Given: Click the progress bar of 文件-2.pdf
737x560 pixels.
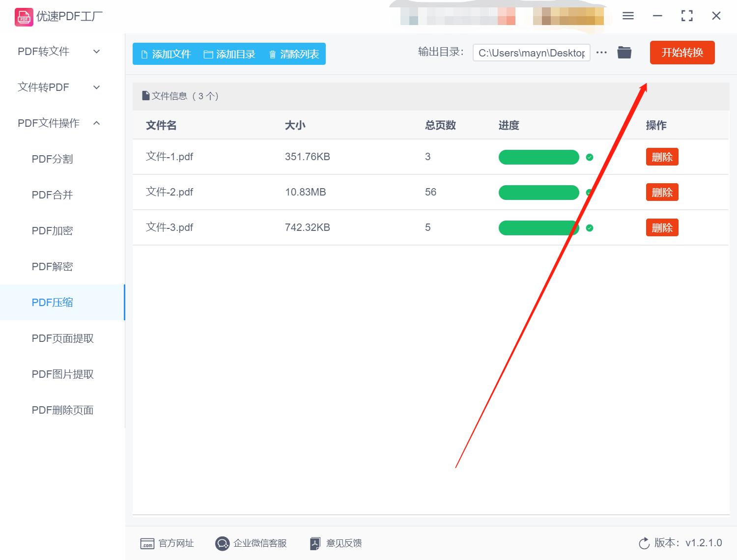Looking at the screenshot, I should point(539,192).
